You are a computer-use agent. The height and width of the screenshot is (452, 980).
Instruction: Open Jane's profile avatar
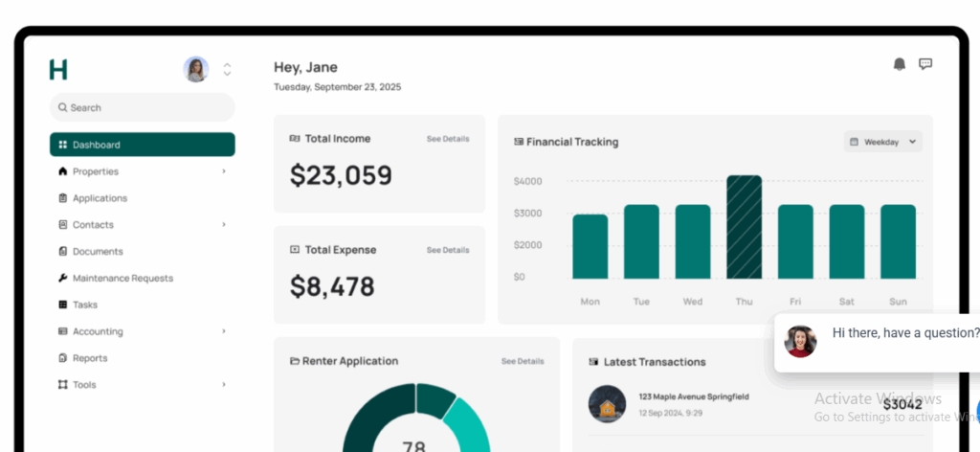(195, 69)
